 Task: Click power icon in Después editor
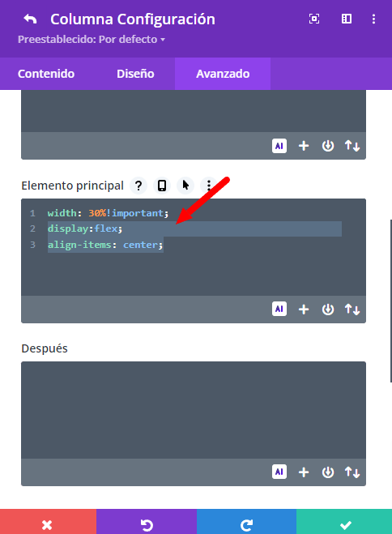[x=328, y=472]
